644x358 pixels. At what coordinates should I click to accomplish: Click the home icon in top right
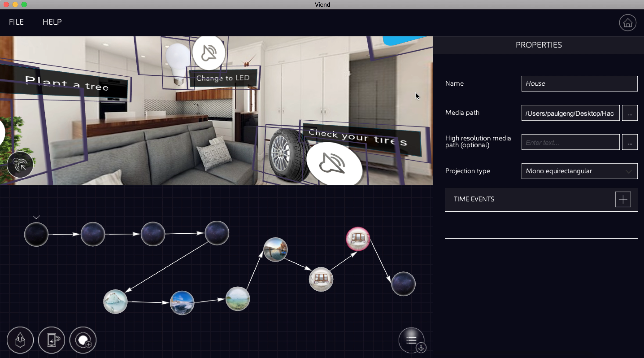click(627, 23)
